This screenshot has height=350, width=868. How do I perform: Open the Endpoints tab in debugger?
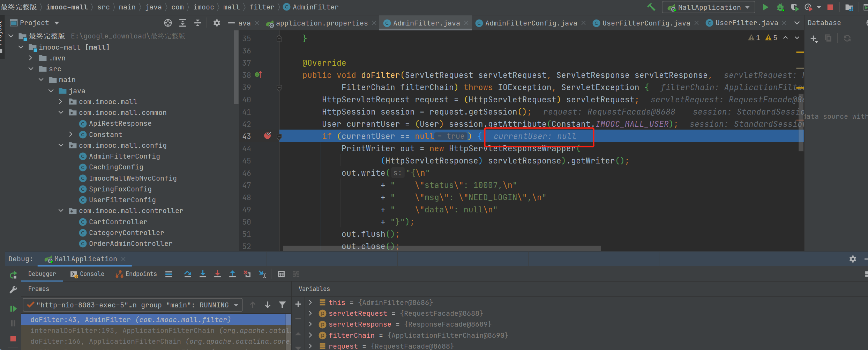tap(136, 274)
